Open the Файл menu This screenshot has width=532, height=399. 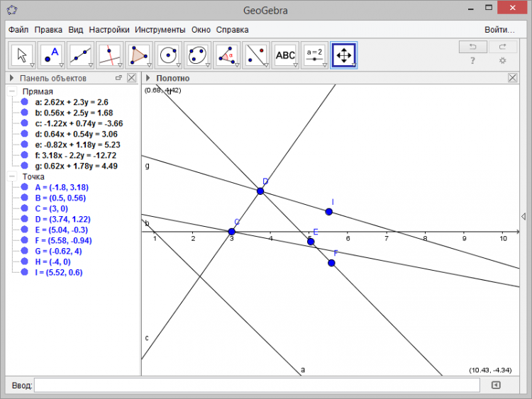pos(18,30)
